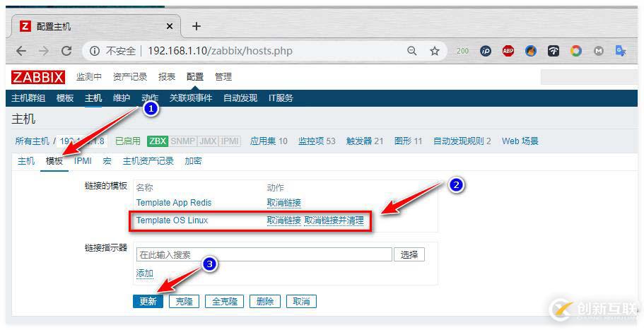Click the green ZBX availability badge
The width and height of the screenshot is (644, 330).
[158, 141]
